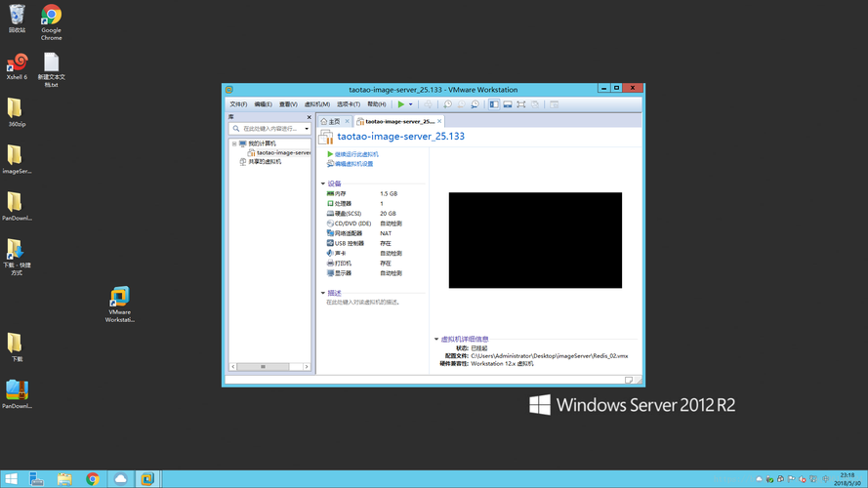Click the 硬盘(SCSI) hard disk device row
Viewport: 868px width, 488px height.
[364, 214]
